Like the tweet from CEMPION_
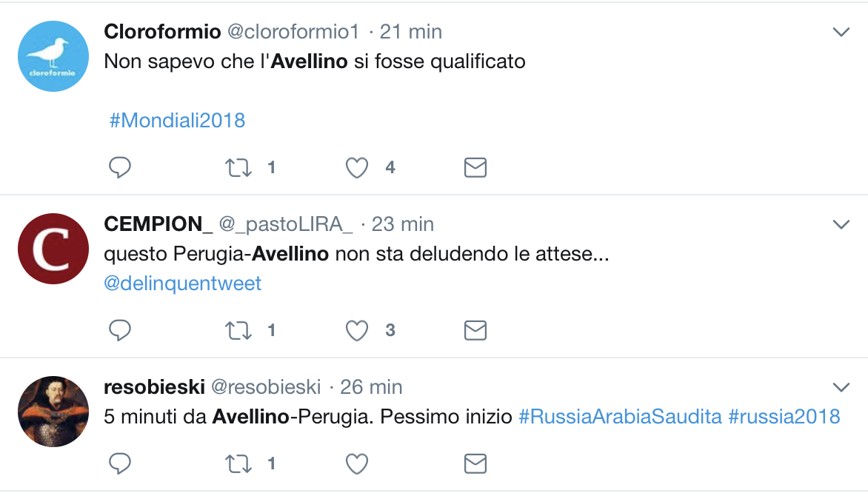 click(x=357, y=330)
